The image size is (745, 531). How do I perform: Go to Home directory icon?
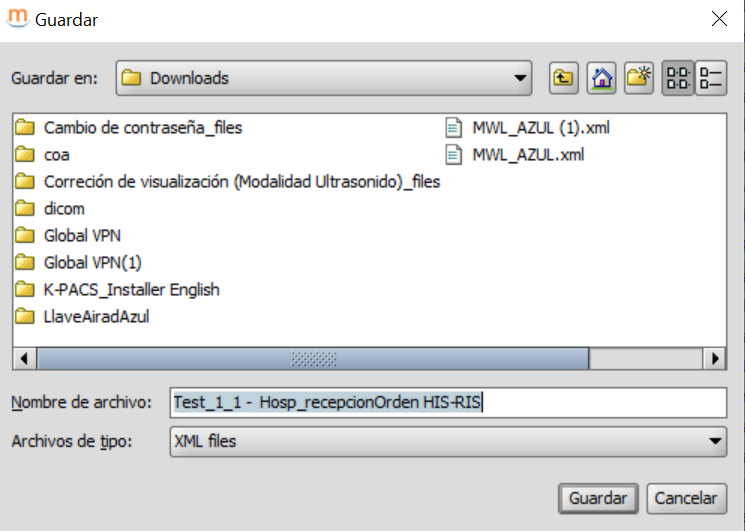click(x=601, y=78)
